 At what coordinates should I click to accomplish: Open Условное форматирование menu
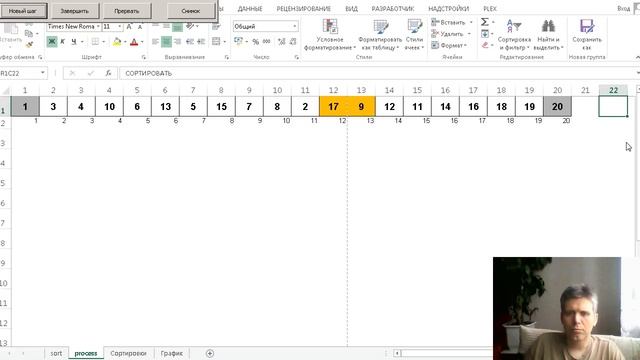coord(330,35)
